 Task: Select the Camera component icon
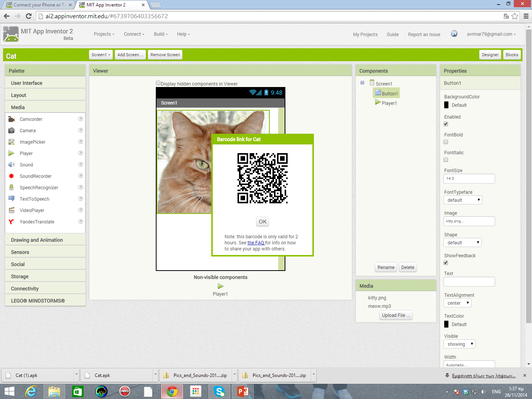tap(11, 131)
